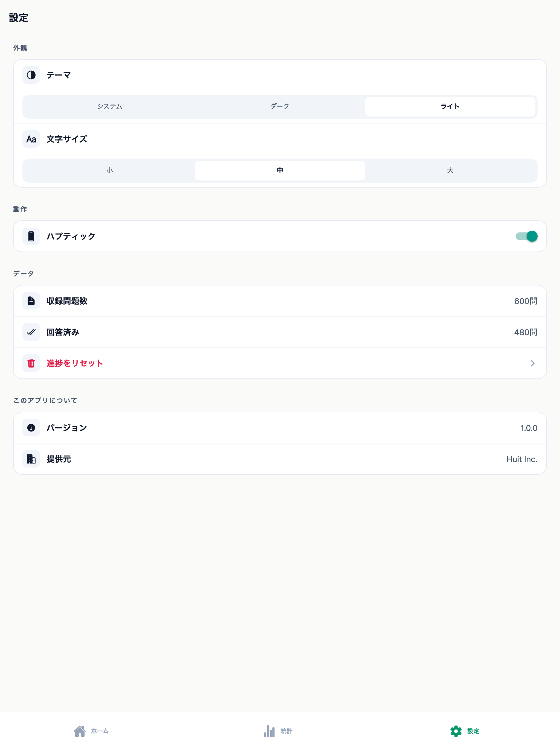Click the red trash icon

[x=31, y=363]
